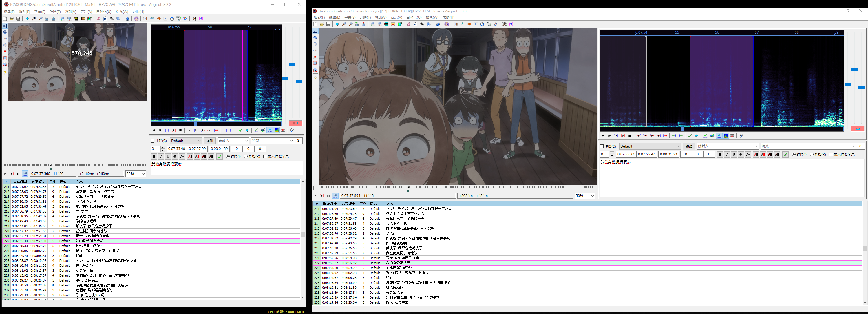This screenshot has width=868, height=314.
Task: Open 說話人 actor dropdown in left window
Action: (x=233, y=141)
